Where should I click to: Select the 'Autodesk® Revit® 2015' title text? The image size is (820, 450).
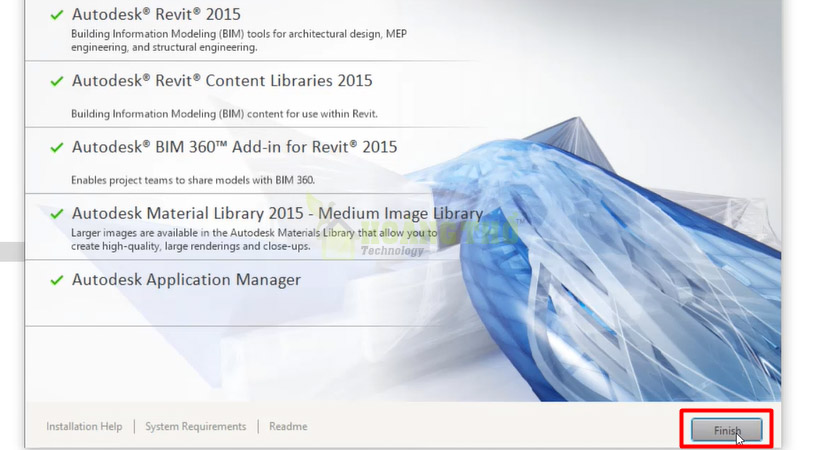[x=156, y=15]
